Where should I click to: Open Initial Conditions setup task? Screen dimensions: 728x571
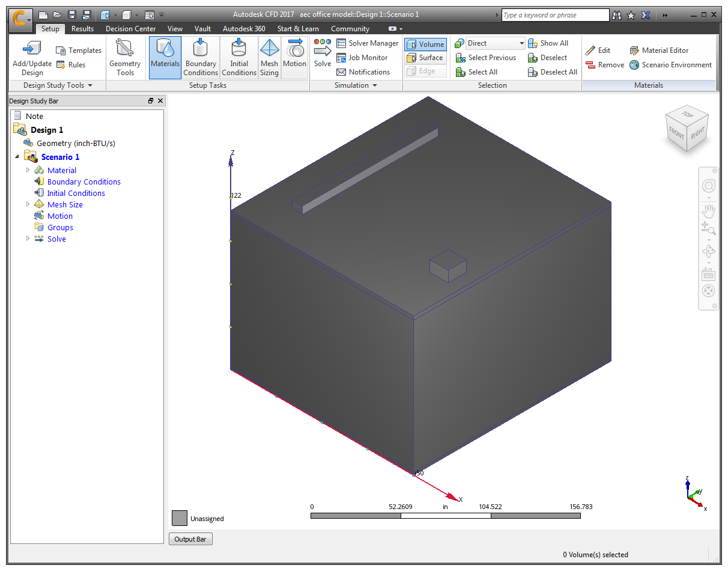point(239,57)
